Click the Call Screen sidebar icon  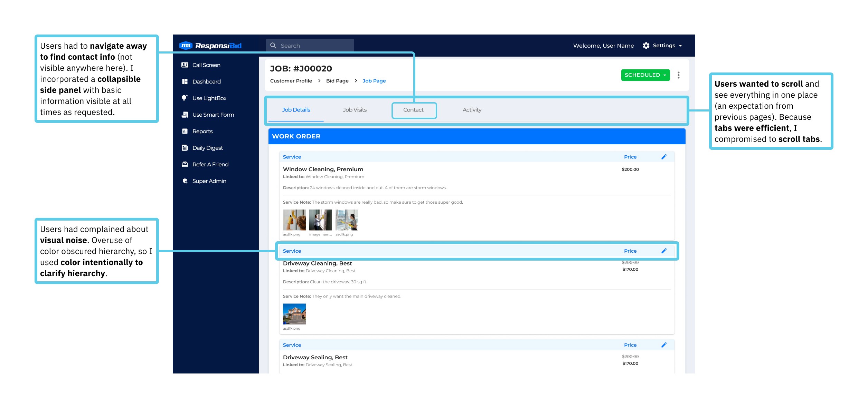[x=185, y=65]
